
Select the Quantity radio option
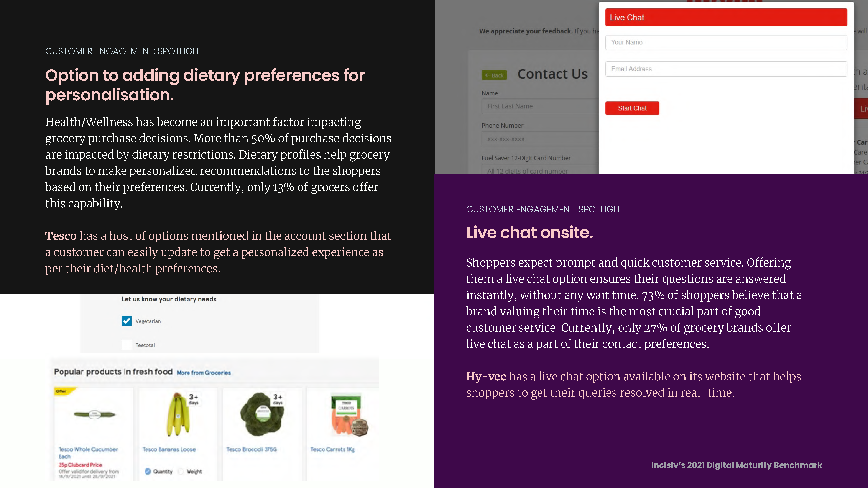148,471
